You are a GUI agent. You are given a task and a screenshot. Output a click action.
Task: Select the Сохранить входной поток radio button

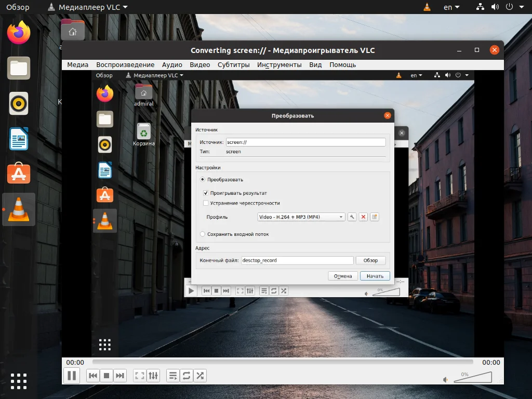tap(202, 234)
